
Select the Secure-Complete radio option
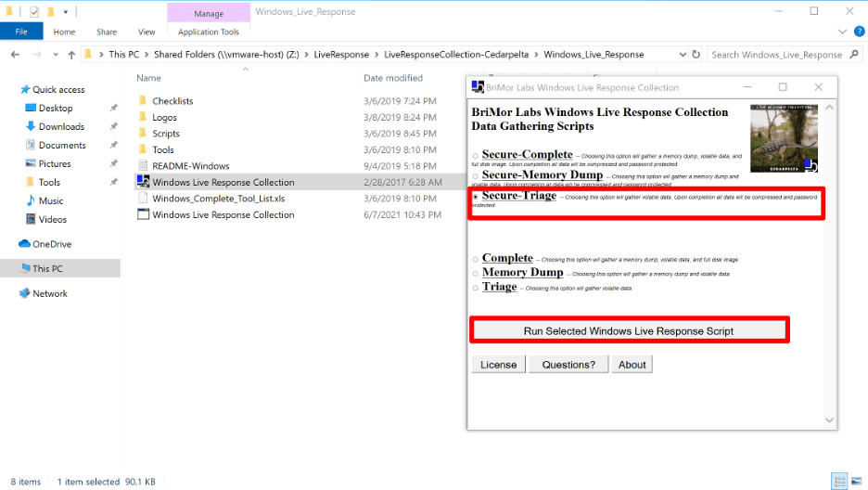click(476, 156)
